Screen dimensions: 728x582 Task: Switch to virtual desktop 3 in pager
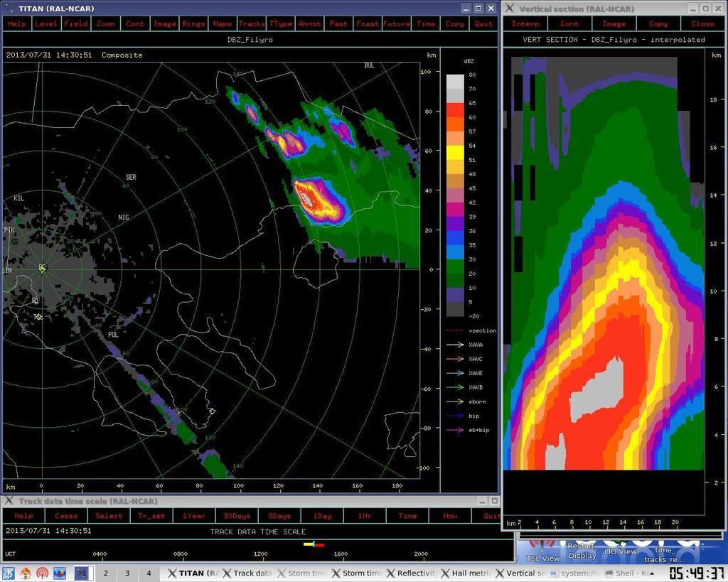[x=127, y=573]
